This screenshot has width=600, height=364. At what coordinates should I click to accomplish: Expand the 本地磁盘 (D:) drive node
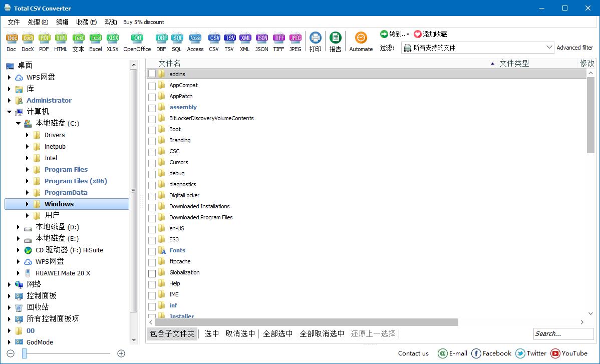click(x=18, y=227)
